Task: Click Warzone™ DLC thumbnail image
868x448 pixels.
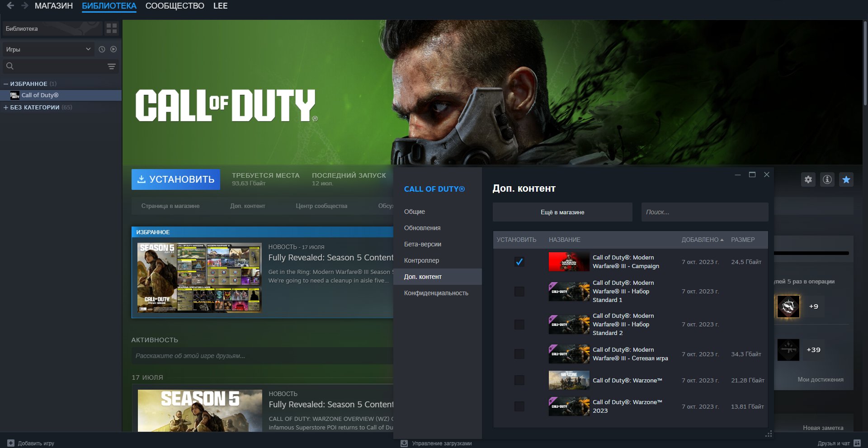Action: (x=569, y=380)
